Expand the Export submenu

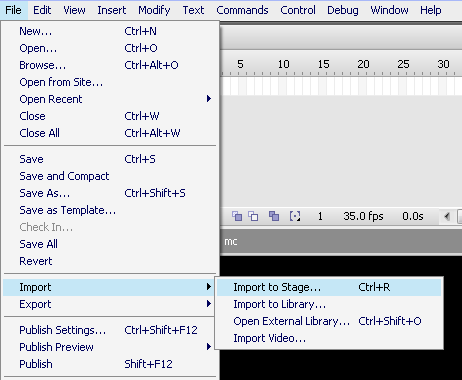click(x=110, y=304)
